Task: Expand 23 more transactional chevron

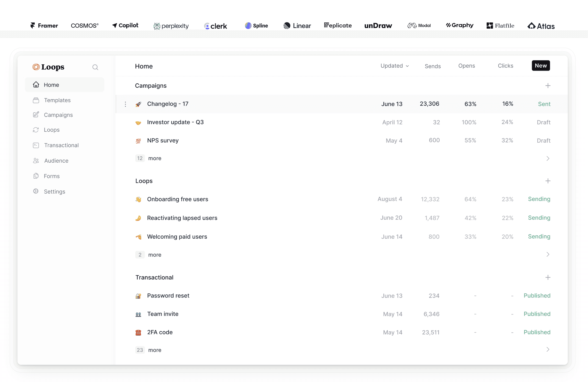Action: click(547, 349)
